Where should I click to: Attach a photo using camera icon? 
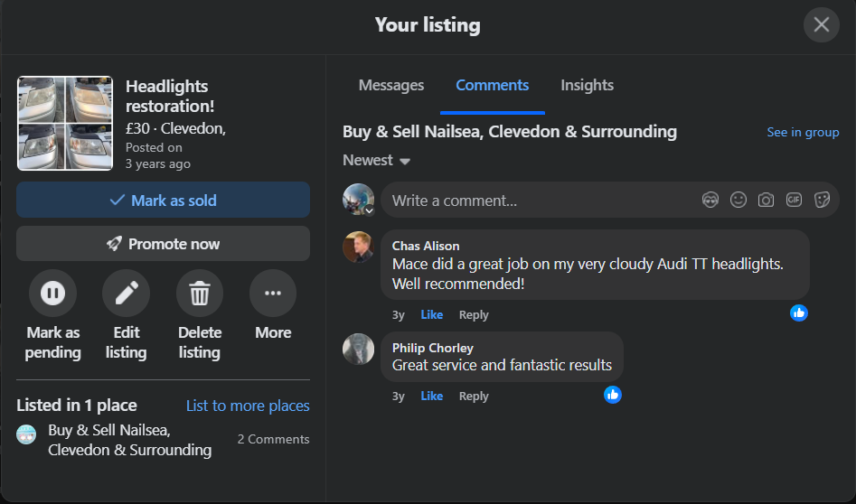[x=766, y=201]
